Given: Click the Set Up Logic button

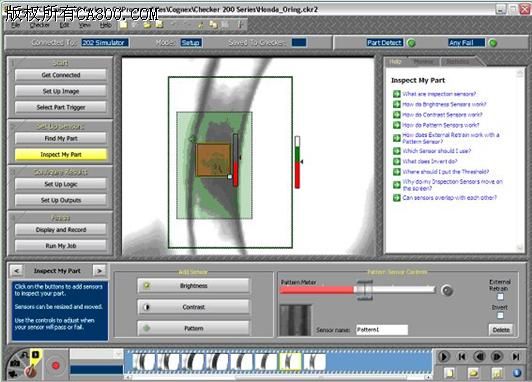Looking at the screenshot, I should (x=61, y=184).
